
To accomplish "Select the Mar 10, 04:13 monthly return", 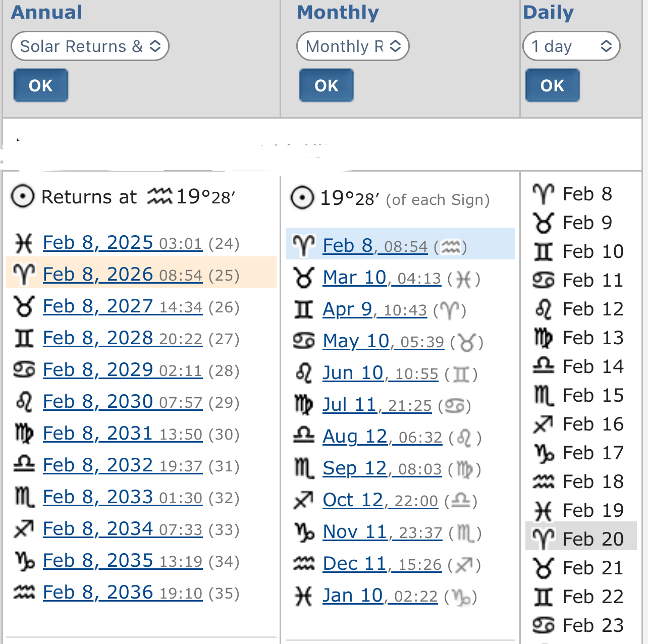I will click(382, 278).
